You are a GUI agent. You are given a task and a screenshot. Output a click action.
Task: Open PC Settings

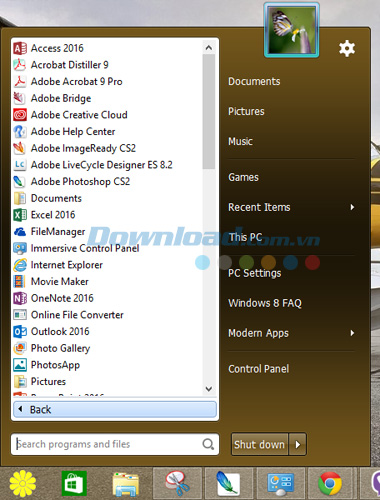pos(255,273)
